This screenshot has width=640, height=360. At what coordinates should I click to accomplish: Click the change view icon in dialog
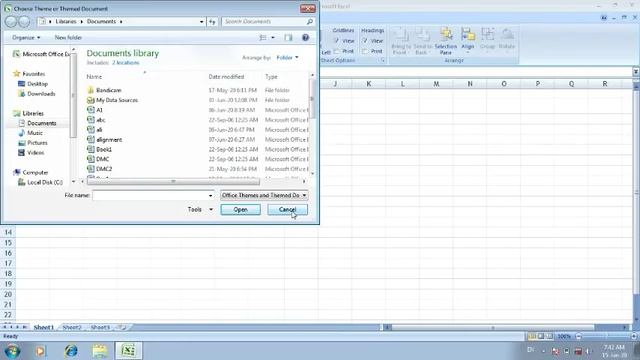263,38
